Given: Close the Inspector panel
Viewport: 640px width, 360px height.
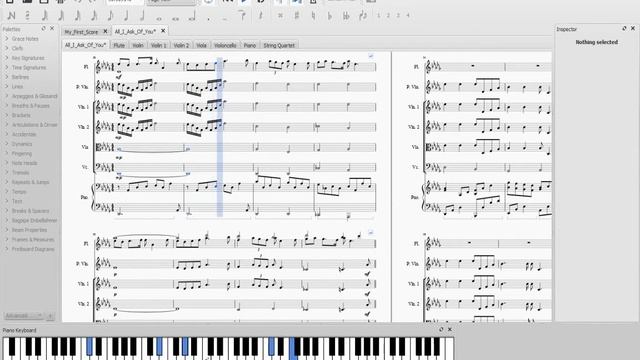Looking at the screenshot, I should tap(633, 28).
